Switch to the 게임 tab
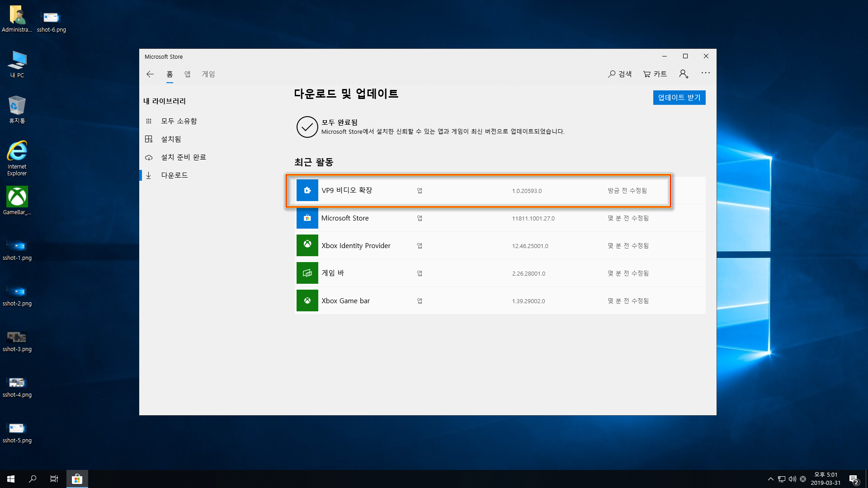The width and height of the screenshot is (868, 488). point(208,74)
